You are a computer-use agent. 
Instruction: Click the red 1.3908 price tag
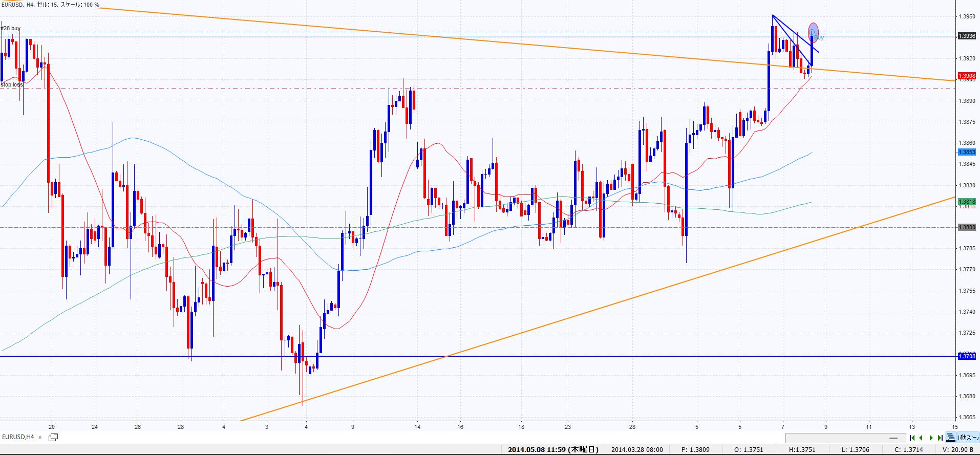point(967,76)
